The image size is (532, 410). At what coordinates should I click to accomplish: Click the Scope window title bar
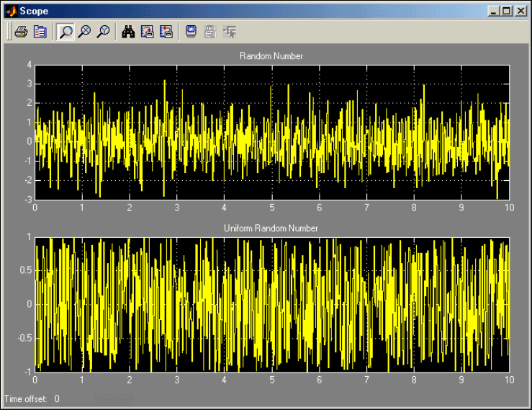point(252,11)
